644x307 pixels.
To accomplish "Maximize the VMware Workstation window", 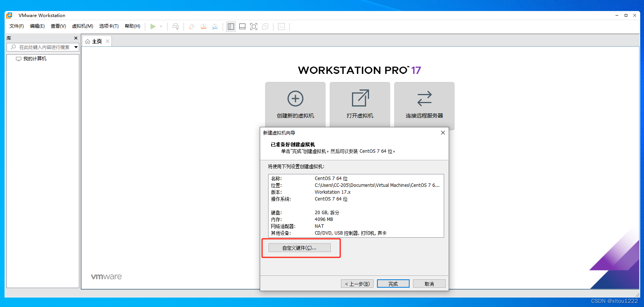I will point(626,16).
